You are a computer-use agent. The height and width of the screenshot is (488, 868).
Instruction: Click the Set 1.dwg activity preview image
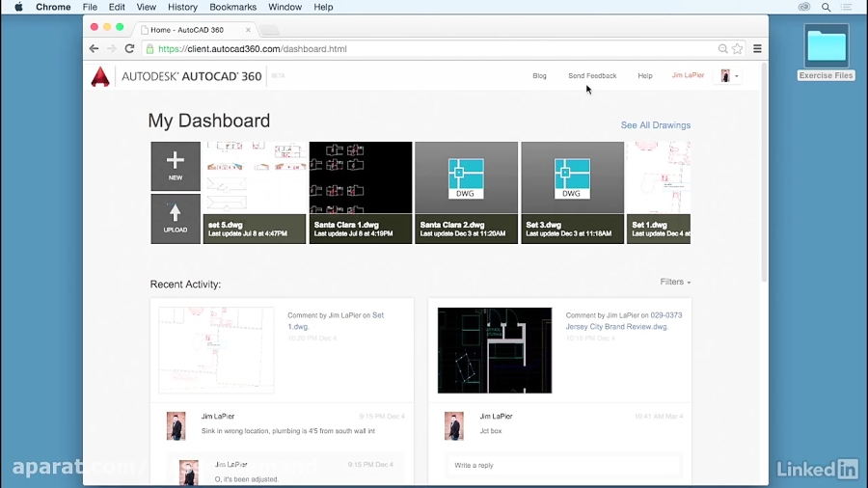216,350
